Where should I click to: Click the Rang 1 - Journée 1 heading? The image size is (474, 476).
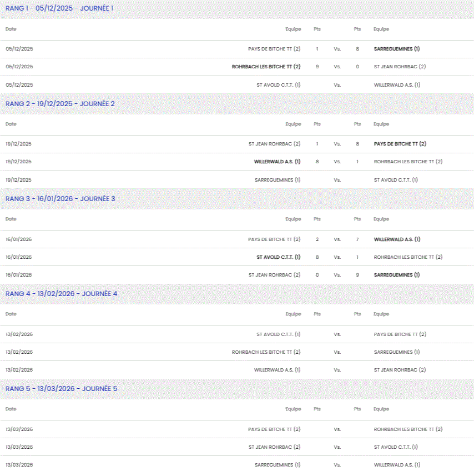click(59, 8)
